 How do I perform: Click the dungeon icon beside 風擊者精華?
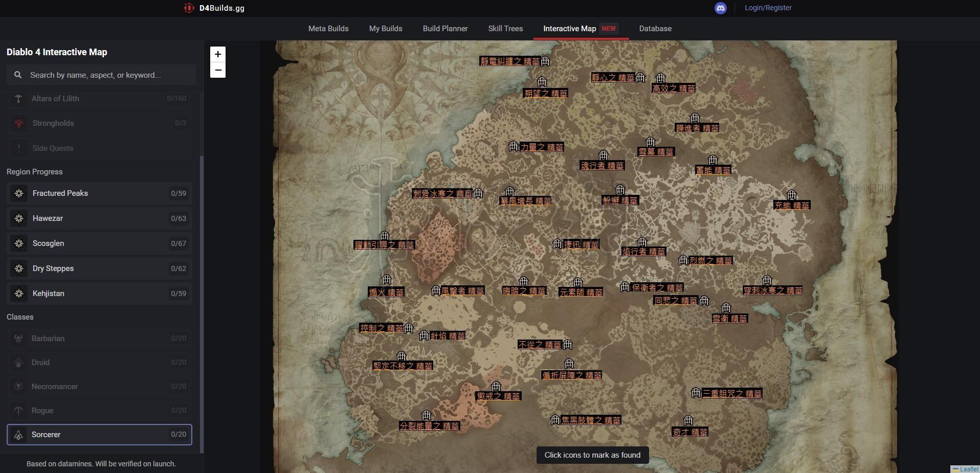(436, 290)
